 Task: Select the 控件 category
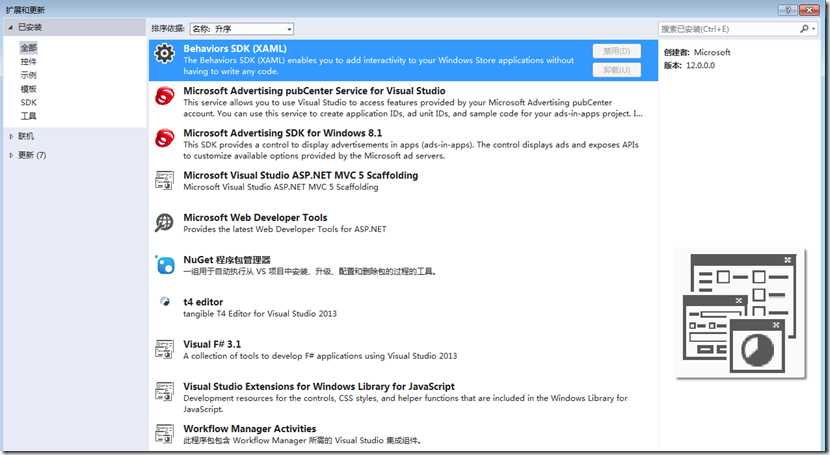(x=29, y=62)
